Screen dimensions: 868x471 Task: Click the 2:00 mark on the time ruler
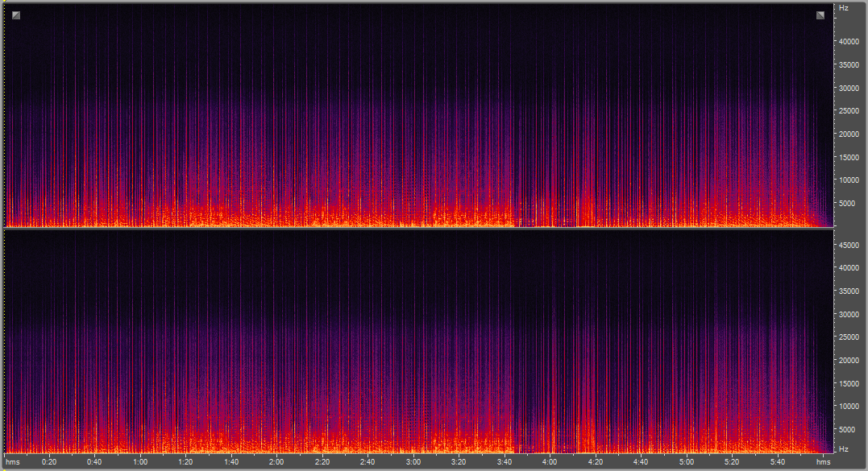point(276,462)
